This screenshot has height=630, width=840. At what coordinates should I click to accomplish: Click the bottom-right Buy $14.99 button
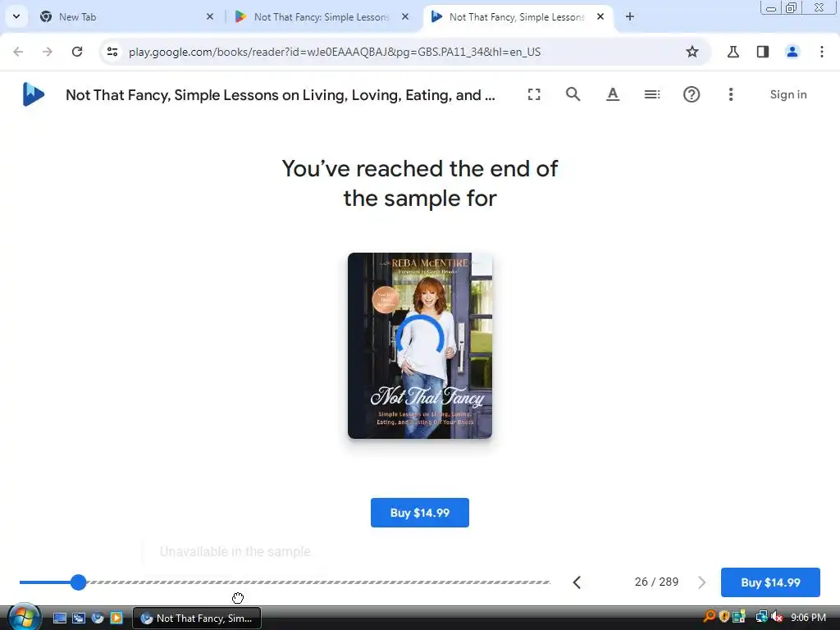click(770, 582)
